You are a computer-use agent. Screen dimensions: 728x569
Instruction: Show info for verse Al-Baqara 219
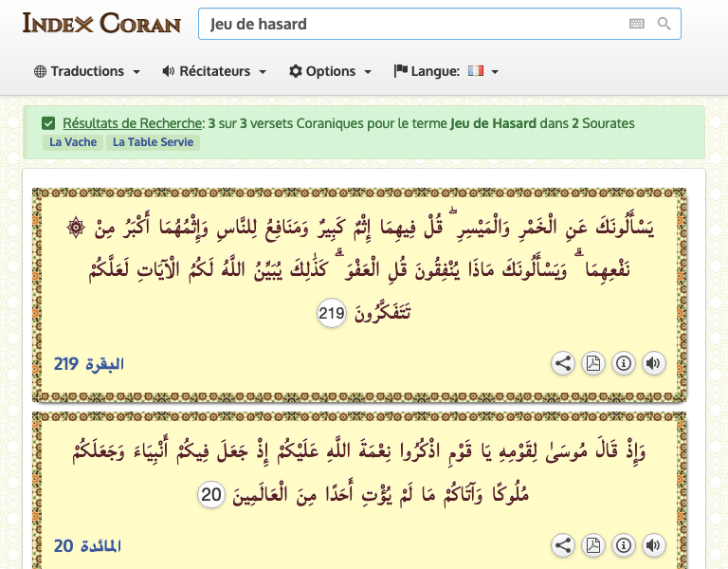click(x=624, y=363)
